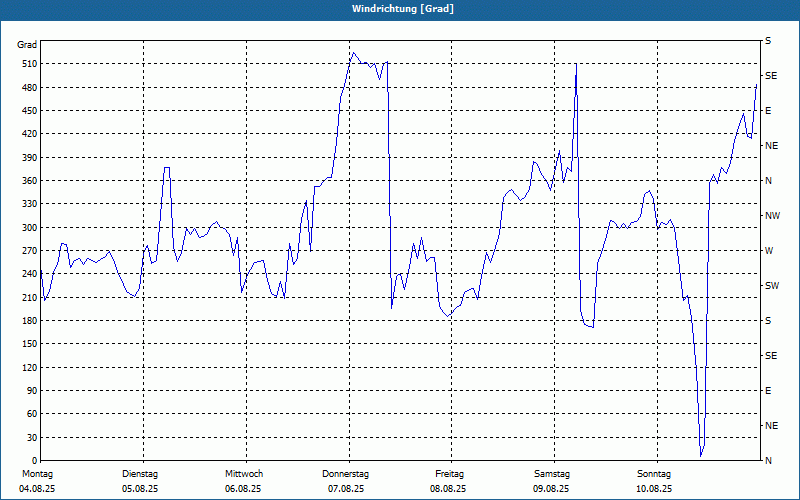
Task: Select the 420 y-axis value
Action: [29, 134]
